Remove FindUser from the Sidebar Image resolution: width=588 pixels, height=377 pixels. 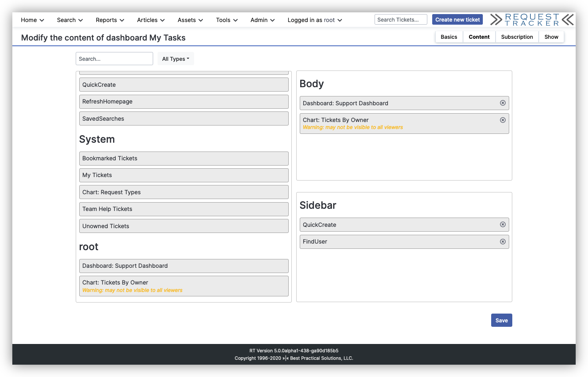tap(503, 241)
